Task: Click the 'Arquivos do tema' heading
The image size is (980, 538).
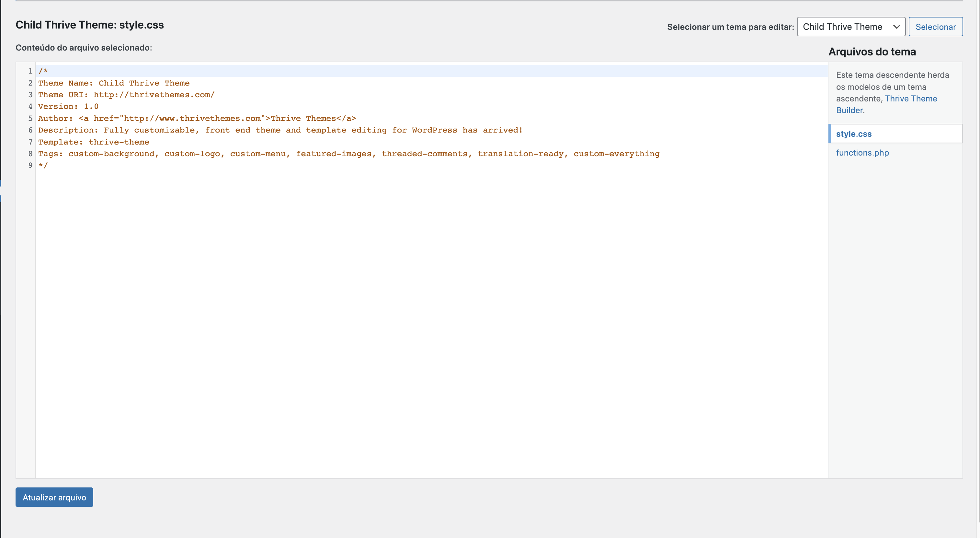Action: [872, 52]
